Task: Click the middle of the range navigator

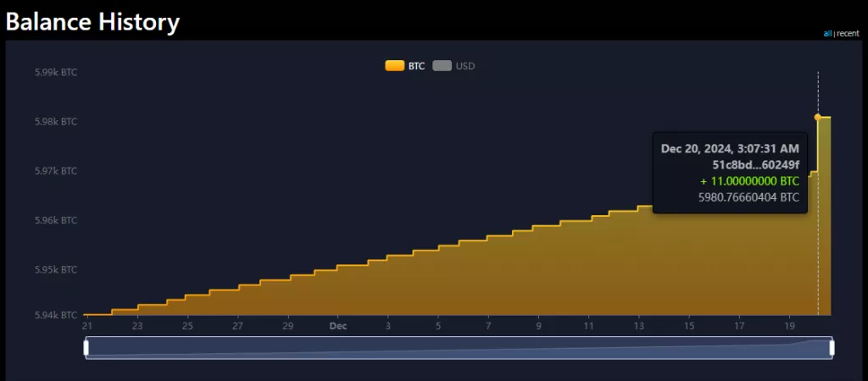Action: tap(459, 348)
